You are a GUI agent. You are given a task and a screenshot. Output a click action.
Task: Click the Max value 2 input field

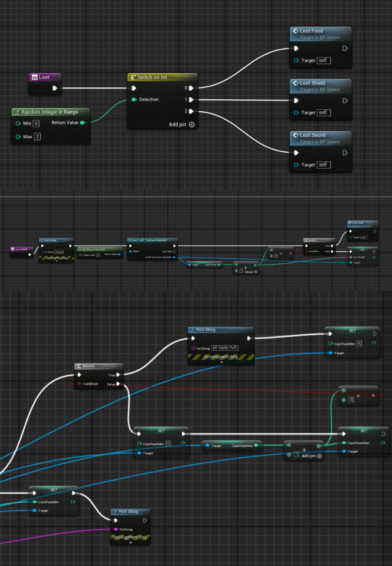point(37,136)
